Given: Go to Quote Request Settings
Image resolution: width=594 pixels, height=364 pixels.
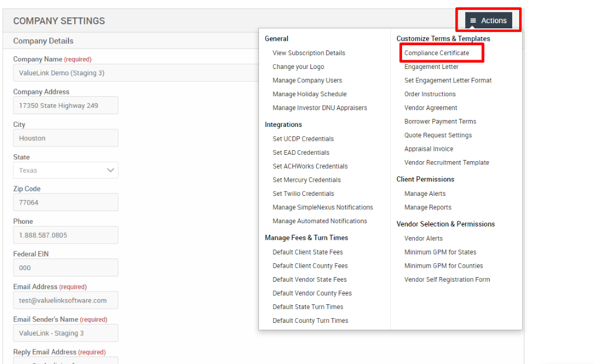Looking at the screenshot, I should pos(438,135).
